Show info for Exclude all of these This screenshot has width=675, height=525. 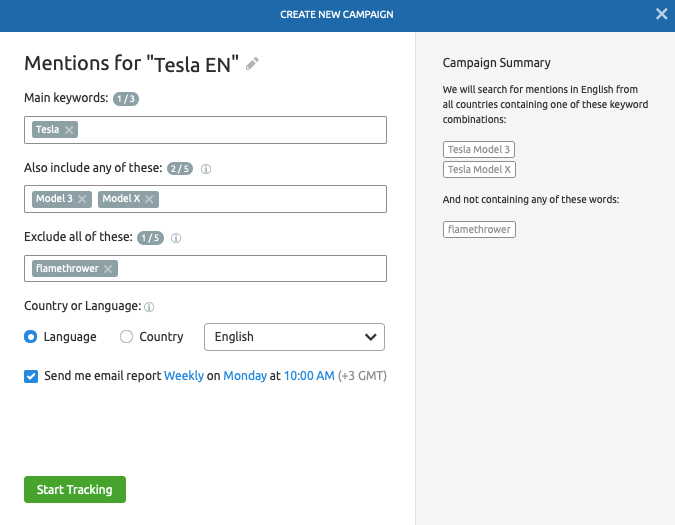(x=176, y=238)
